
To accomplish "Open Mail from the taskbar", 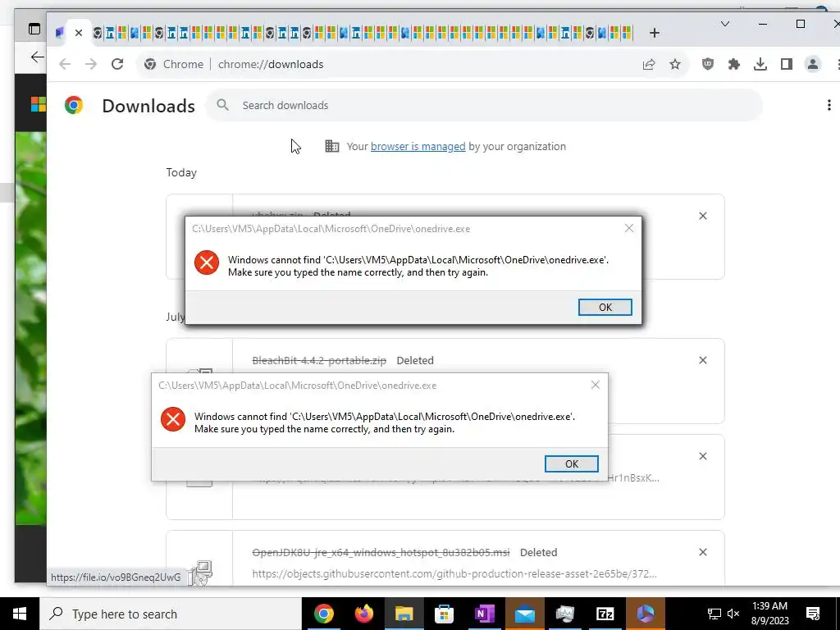I will click(524, 614).
